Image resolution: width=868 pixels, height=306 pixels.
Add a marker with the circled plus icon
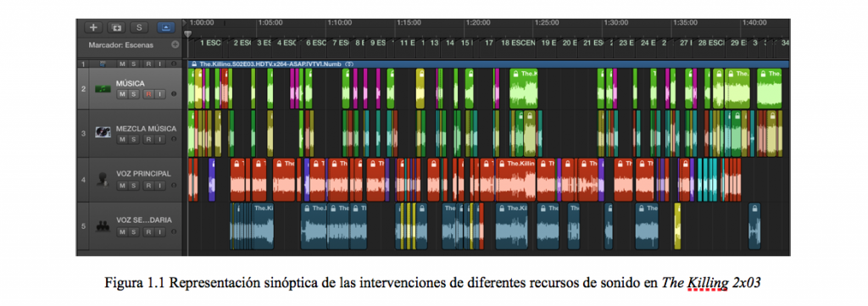point(175,45)
